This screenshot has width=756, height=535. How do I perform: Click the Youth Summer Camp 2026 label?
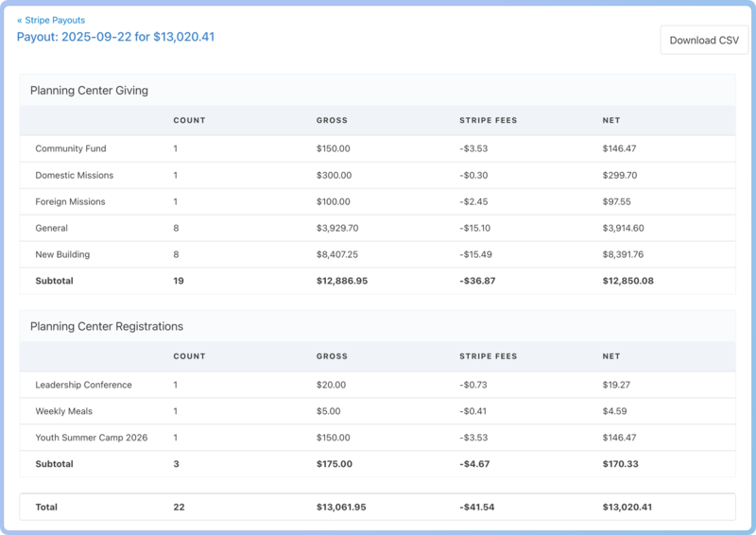92,438
